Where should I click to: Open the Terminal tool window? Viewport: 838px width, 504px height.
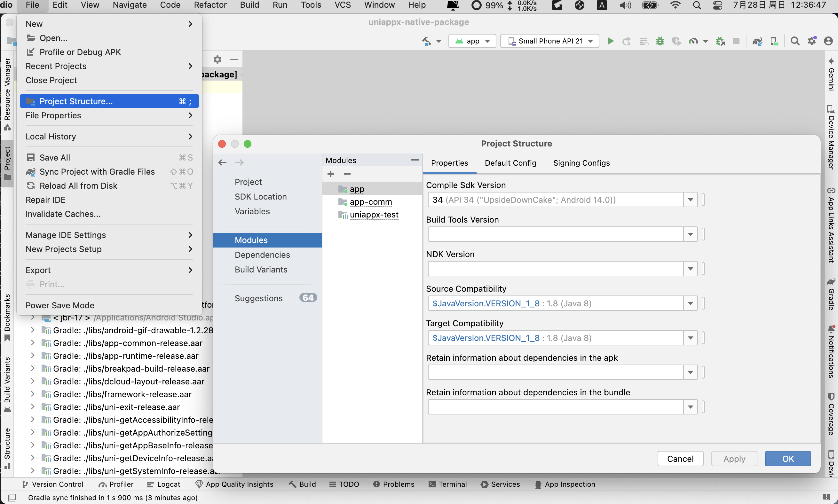(x=448, y=484)
